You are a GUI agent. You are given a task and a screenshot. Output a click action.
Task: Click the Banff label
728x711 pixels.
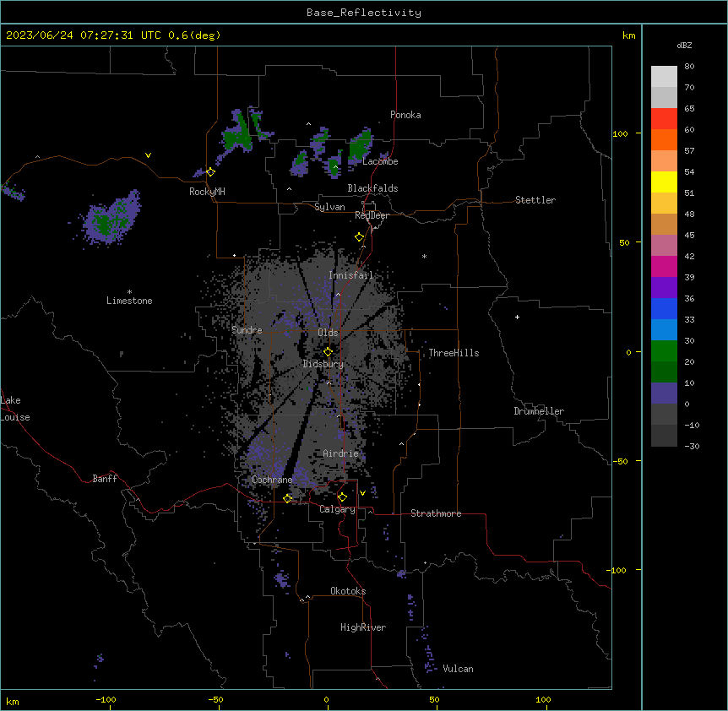[x=105, y=479]
